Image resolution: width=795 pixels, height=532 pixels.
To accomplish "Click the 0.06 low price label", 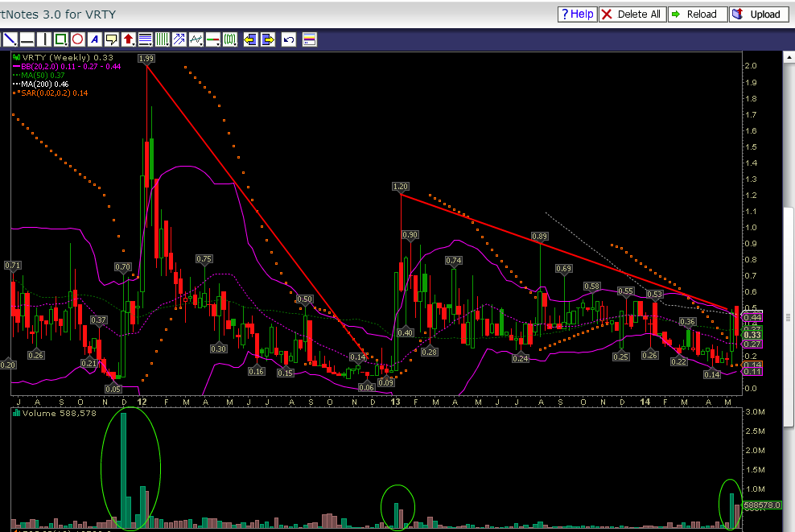I will coord(367,387).
